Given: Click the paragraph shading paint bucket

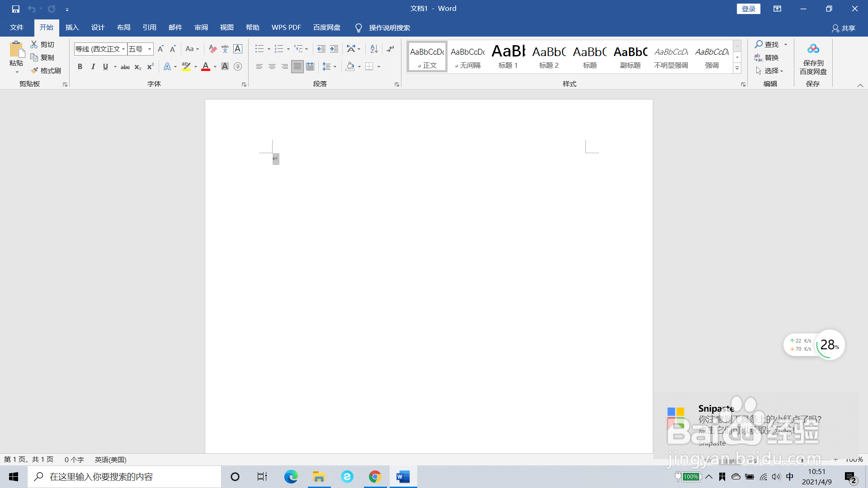Looking at the screenshot, I should click(x=350, y=66).
